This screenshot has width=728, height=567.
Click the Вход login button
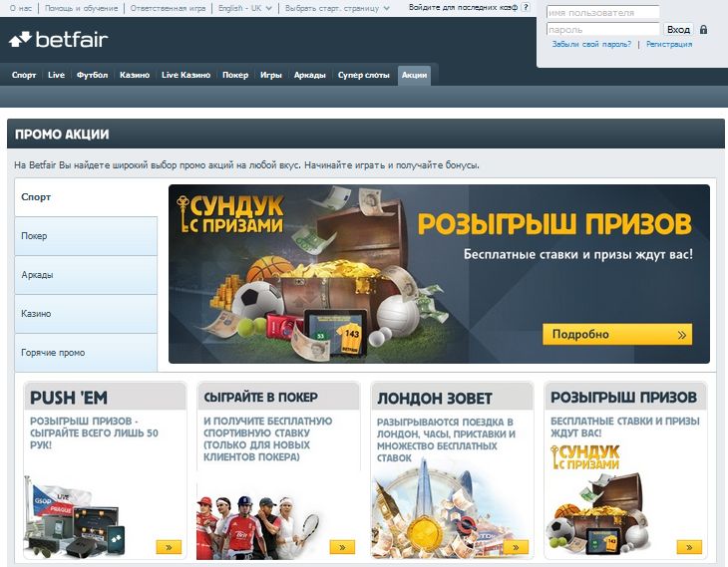tap(678, 30)
